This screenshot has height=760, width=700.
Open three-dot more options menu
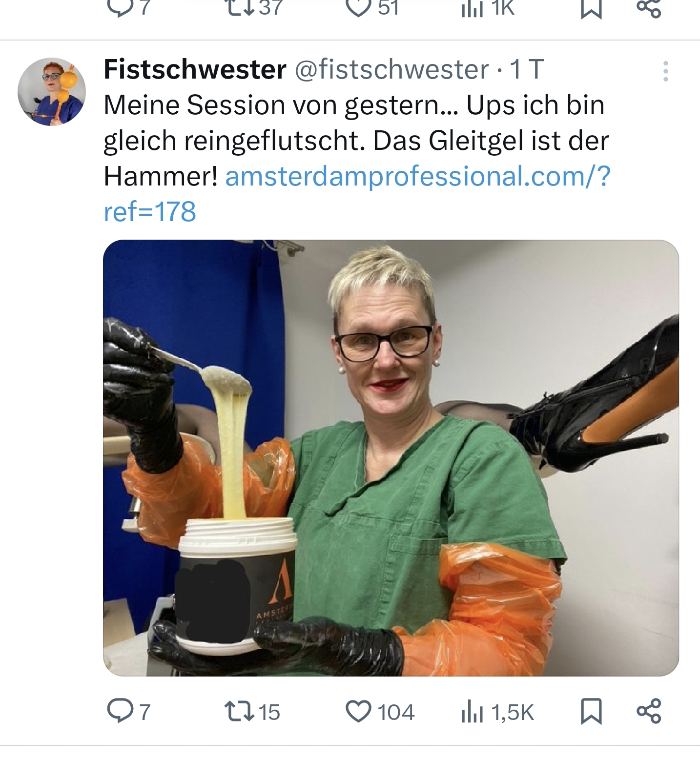point(665,71)
